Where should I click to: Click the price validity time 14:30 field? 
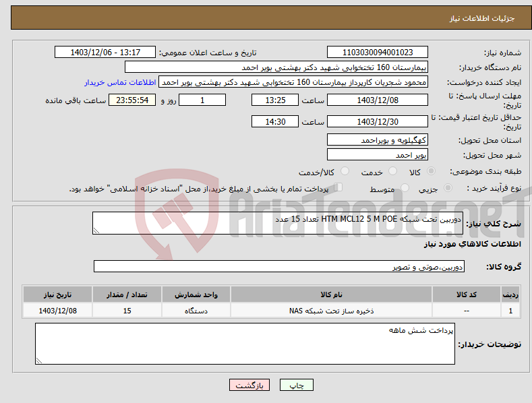click(275, 121)
